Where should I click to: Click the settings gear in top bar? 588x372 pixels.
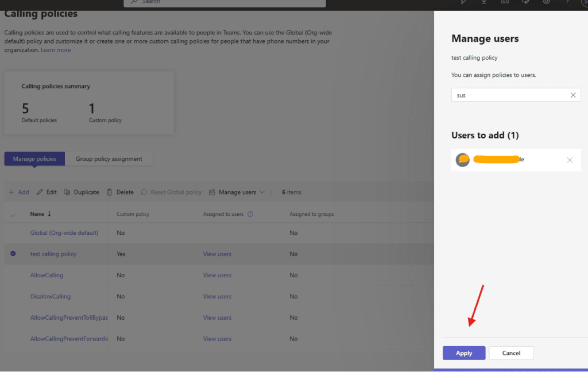547,2
